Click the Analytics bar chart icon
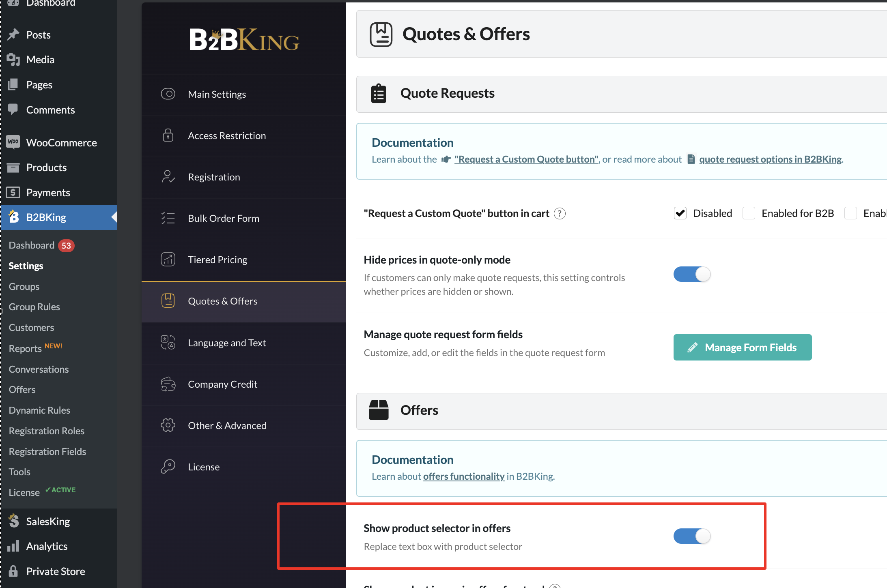 click(x=13, y=546)
